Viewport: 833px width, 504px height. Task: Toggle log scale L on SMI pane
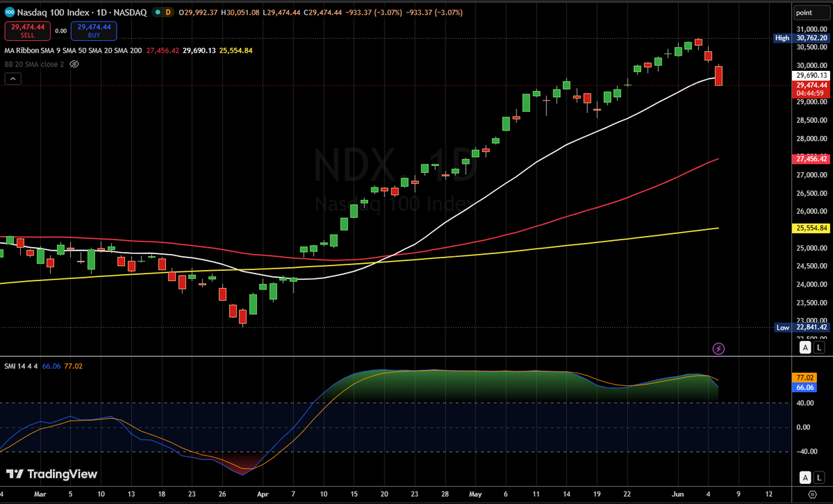(820, 476)
